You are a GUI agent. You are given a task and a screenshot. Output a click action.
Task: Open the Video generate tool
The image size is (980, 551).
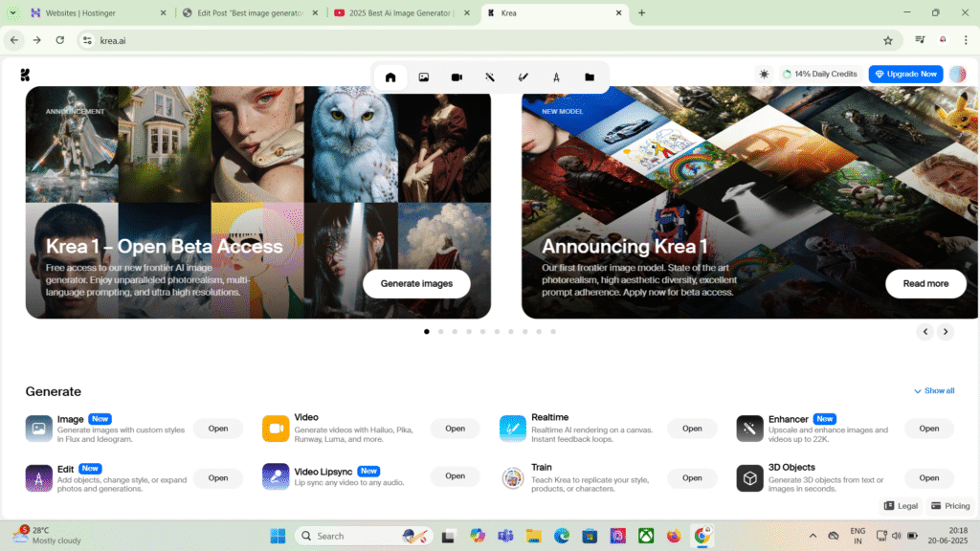point(455,429)
